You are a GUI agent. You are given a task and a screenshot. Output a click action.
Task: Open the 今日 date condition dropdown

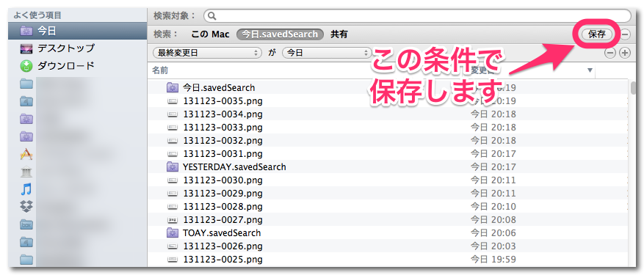(327, 53)
